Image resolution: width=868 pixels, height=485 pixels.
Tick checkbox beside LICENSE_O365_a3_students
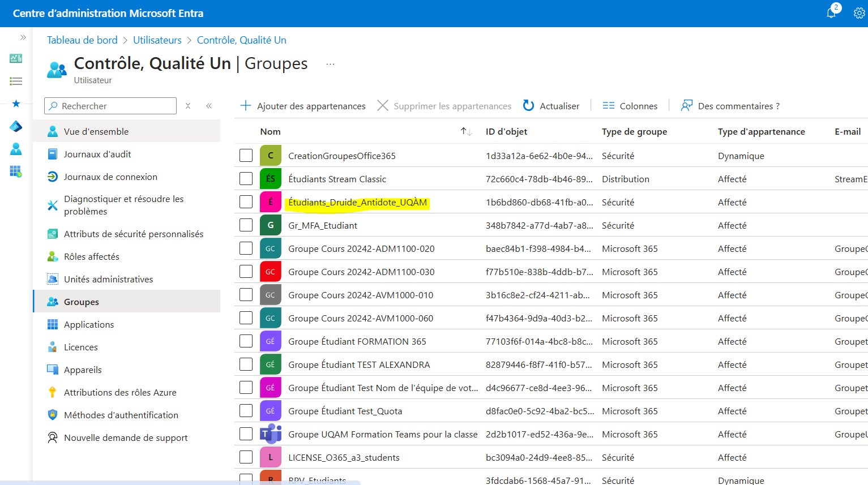click(x=246, y=457)
